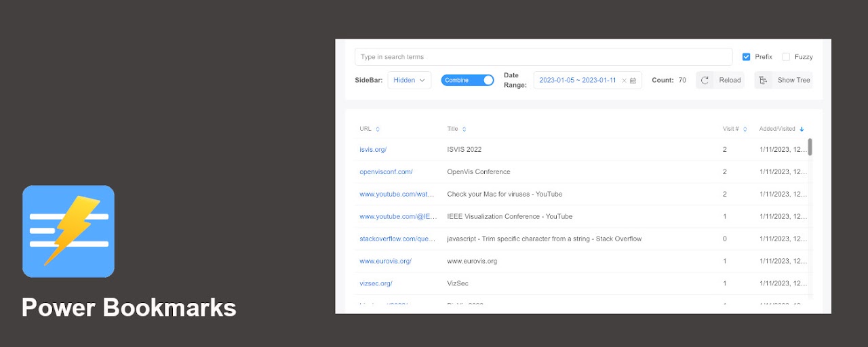Select the ISVIS 2022 title cell
The width and height of the screenshot is (868, 347).
(x=465, y=149)
